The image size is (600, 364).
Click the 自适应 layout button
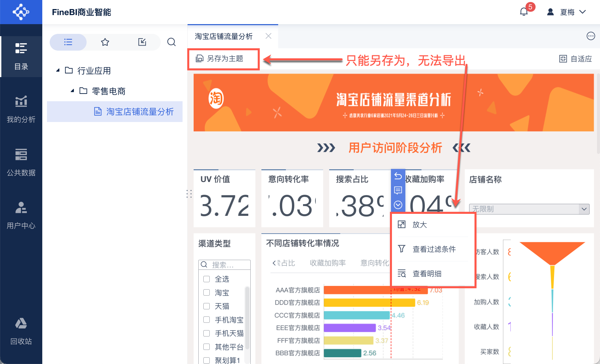[x=576, y=59]
